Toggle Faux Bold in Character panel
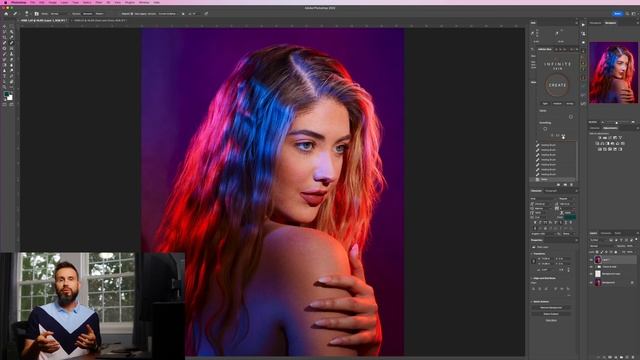Image resolution: width=640 pixels, height=360 pixels. pyautogui.click(x=535, y=222)
